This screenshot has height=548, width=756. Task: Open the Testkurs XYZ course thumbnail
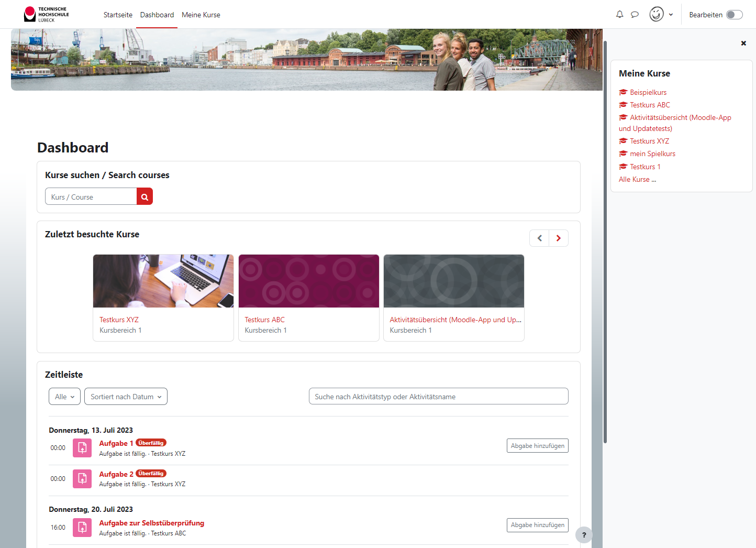[x=163, y=281]
